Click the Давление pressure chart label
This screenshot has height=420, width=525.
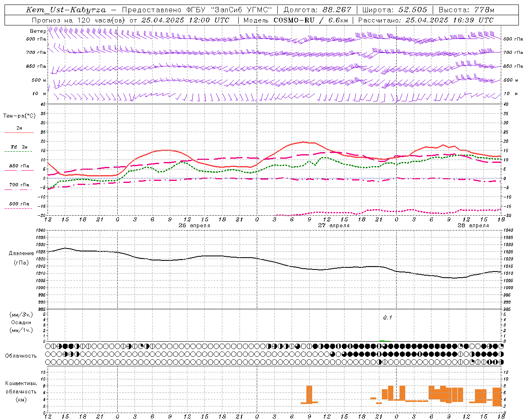coord(21,253)
